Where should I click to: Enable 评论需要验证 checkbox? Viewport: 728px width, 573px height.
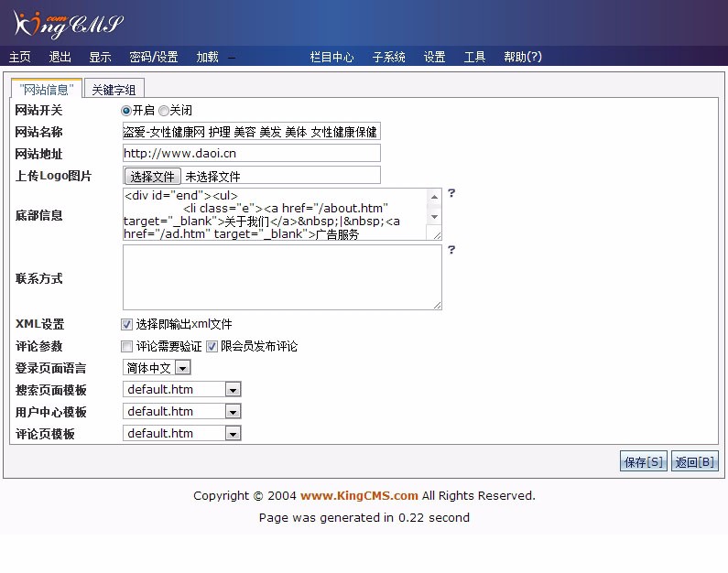(x=126, y=346)
